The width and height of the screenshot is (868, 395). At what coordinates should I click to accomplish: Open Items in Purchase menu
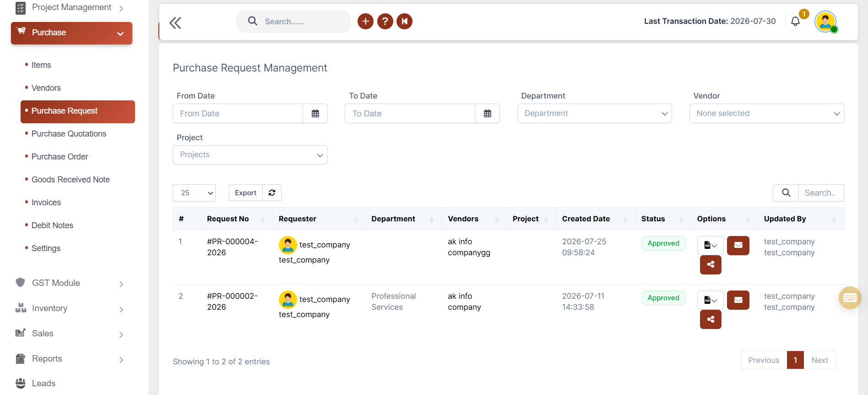pos(41,65)
